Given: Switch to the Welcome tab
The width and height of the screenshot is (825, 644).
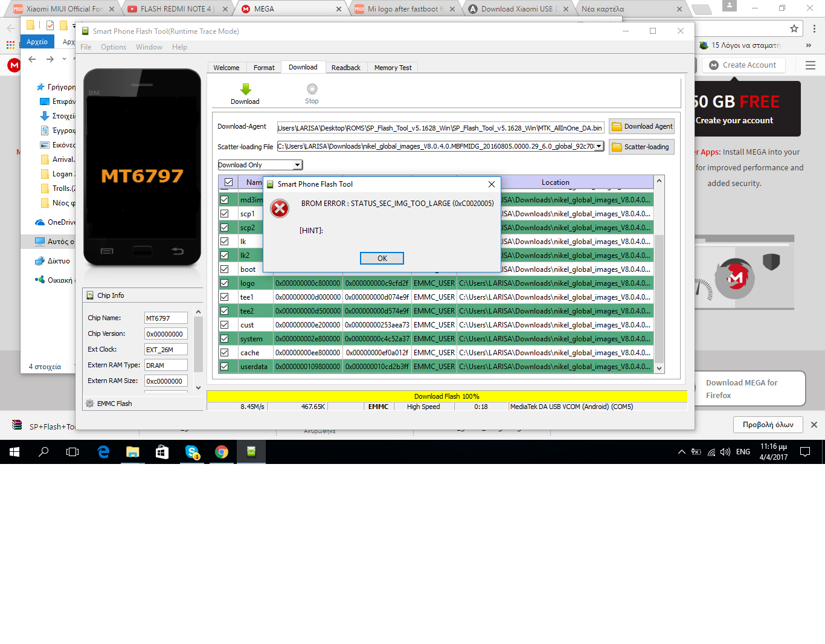Looking at the screenshot, I should tap(226, 68).
